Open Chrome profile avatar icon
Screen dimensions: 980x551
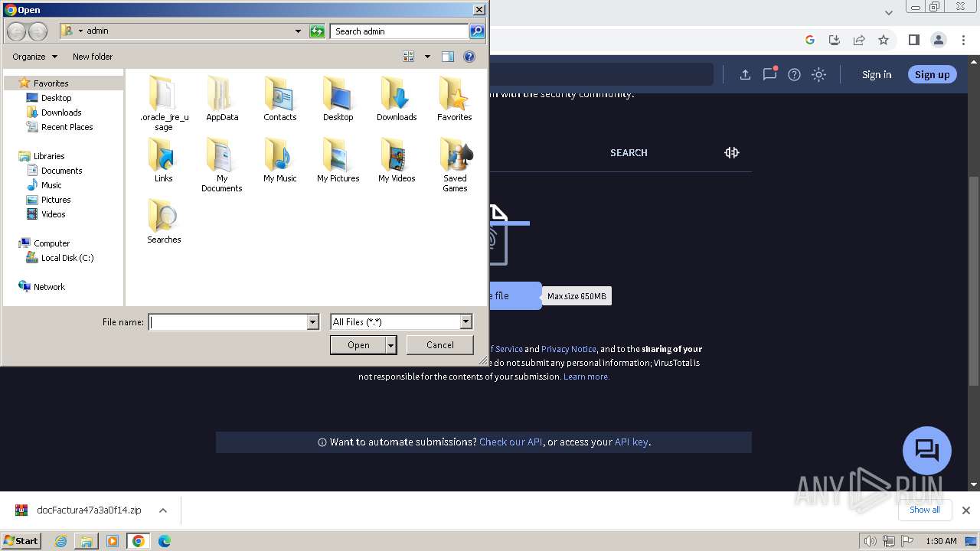[x=938, y=40]
